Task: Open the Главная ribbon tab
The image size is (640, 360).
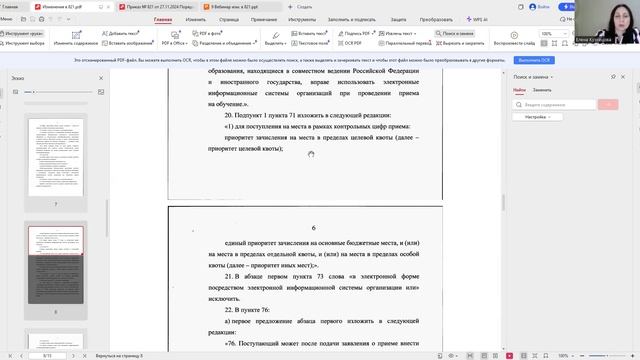Action: point(163,19)
